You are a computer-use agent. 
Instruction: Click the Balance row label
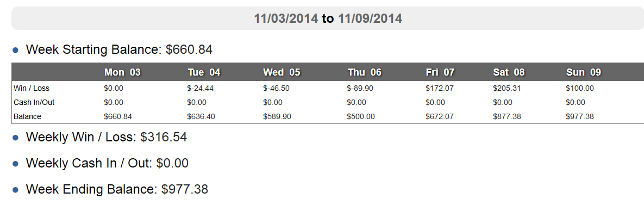[28, 116]
